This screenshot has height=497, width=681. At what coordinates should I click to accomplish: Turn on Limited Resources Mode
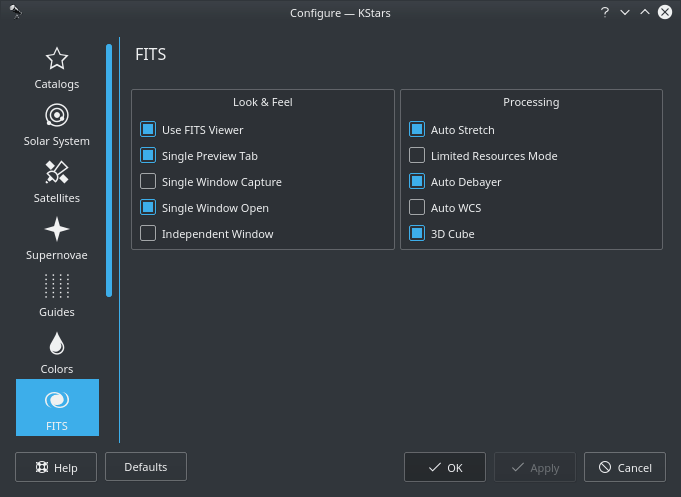(x=417, y=156)
